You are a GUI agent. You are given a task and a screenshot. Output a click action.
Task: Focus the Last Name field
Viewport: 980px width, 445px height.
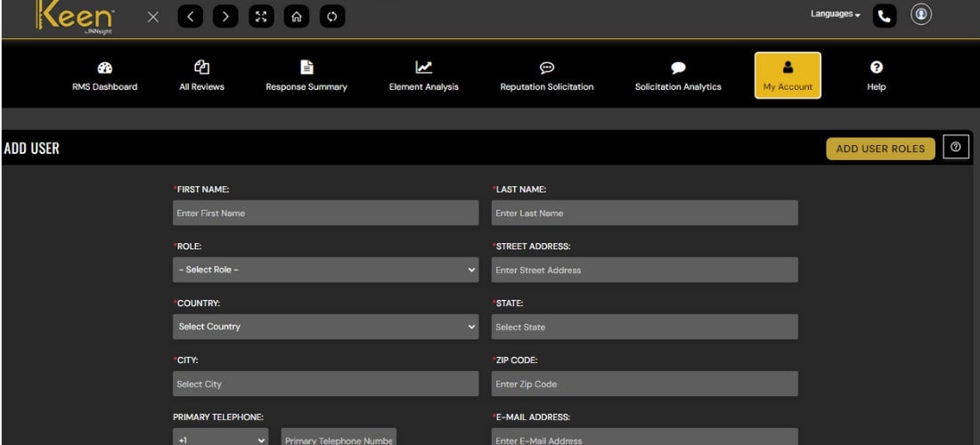tap(644, 213)
